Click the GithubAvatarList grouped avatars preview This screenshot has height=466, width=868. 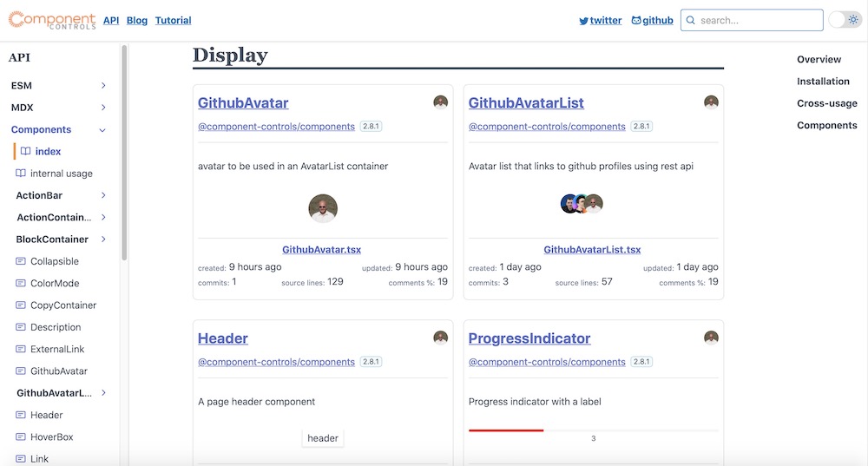coord(582,204)
